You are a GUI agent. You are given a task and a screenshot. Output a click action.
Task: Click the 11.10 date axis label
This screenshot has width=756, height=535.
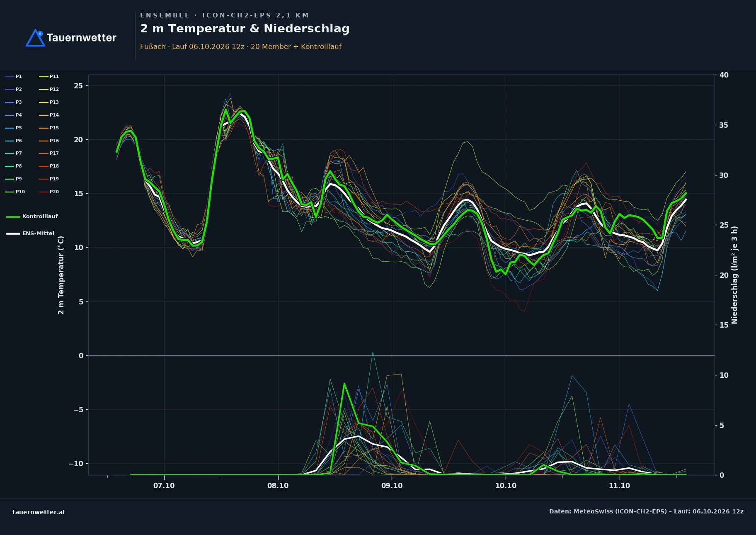click(x=619, y=486)
